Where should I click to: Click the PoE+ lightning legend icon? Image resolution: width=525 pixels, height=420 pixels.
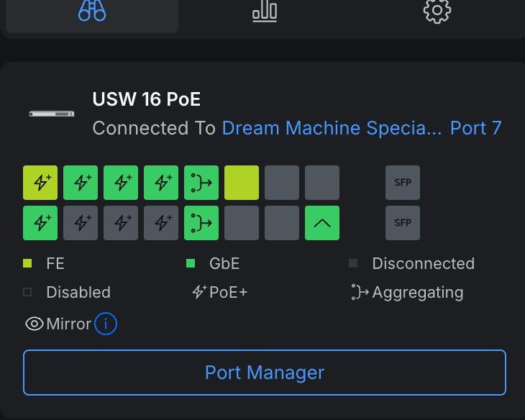pos(199,292)
